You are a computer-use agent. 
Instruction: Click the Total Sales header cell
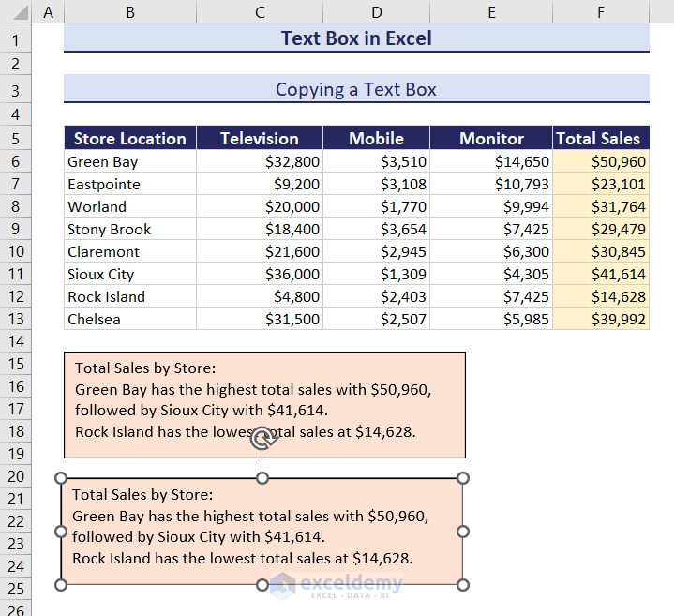tap(601, 139)
